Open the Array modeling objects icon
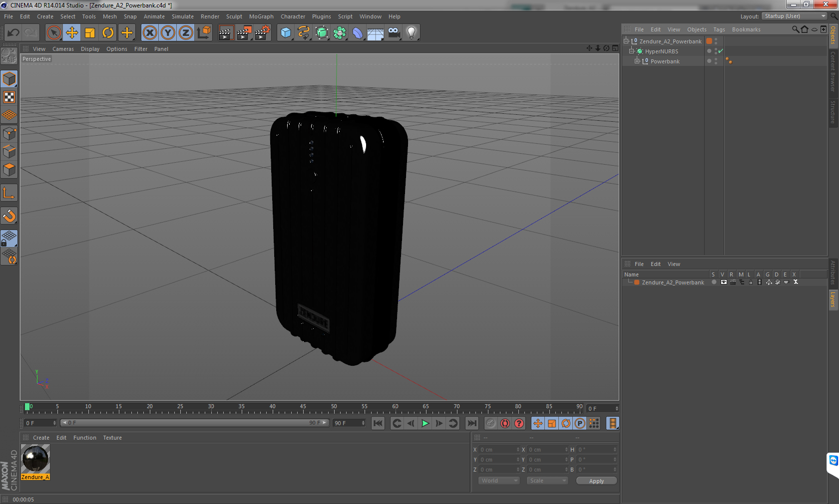The image size is (839, 504). tap(340, 33)
